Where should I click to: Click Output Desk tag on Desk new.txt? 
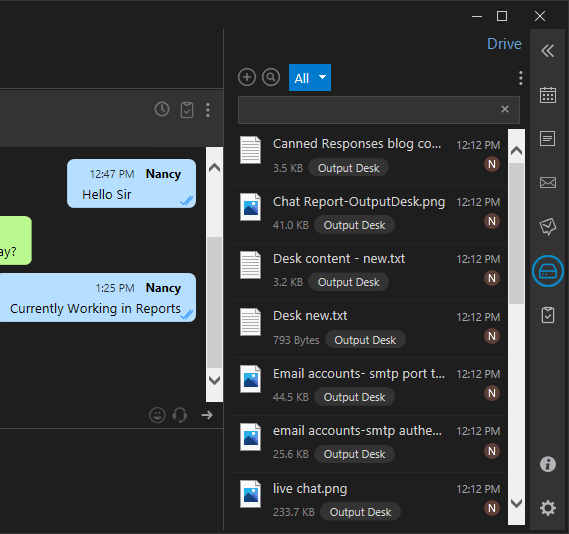365,340
